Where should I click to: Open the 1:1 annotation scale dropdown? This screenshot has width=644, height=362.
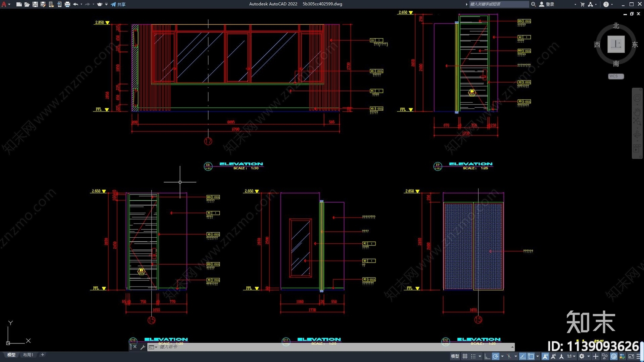[571, 356]
